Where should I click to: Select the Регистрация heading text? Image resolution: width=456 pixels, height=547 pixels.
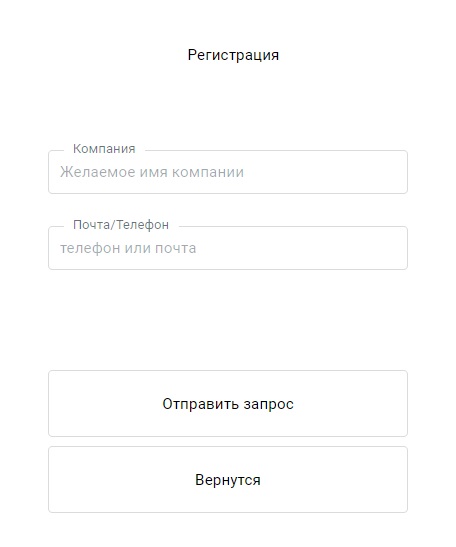(x=233, y=55)
